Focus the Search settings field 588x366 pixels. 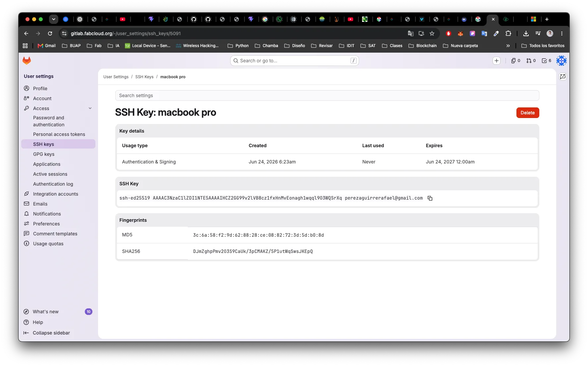point(327,95)
